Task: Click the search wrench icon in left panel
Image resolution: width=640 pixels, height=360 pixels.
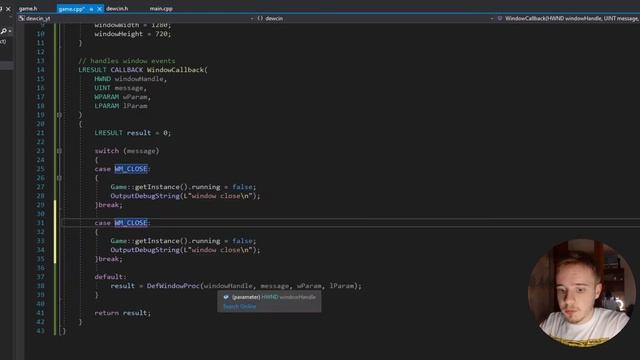Action: [x=4, y=31]
